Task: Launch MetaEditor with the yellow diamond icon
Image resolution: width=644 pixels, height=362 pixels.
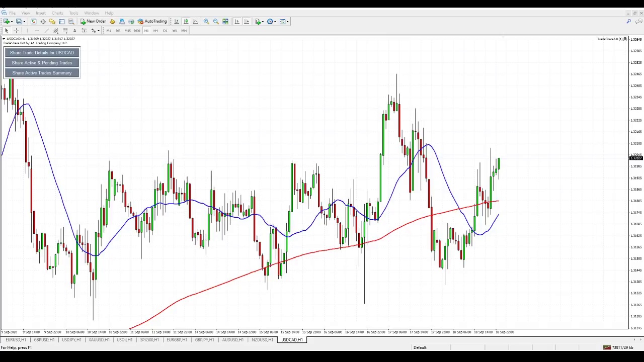Action: point(112,22)
